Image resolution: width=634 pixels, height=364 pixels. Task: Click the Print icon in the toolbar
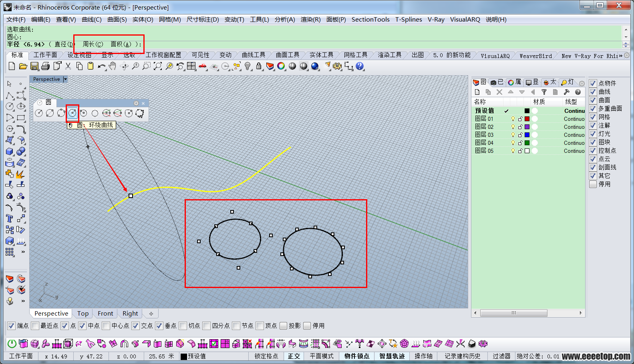pyautogui.click(x=46, y=66)
